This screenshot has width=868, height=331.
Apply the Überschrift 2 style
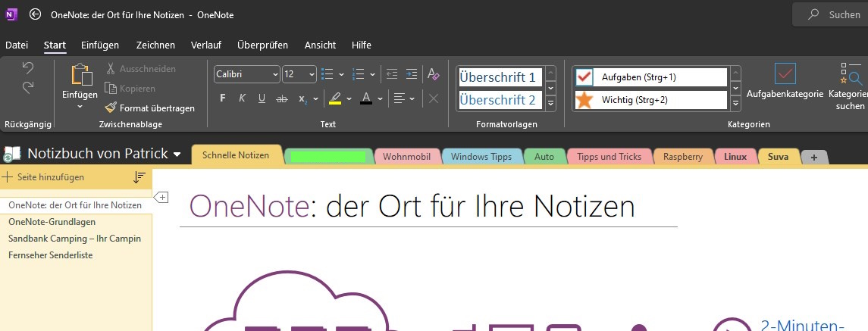point(500,100)
